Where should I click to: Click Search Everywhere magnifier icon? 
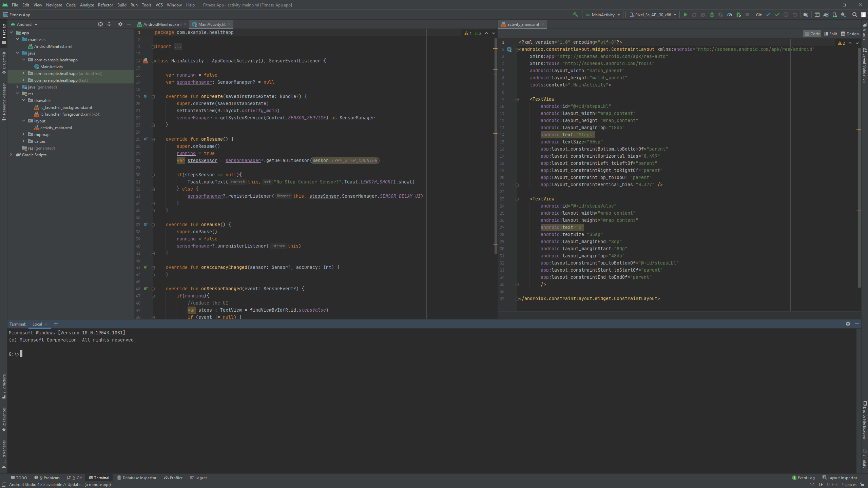[x=855, y=15]
